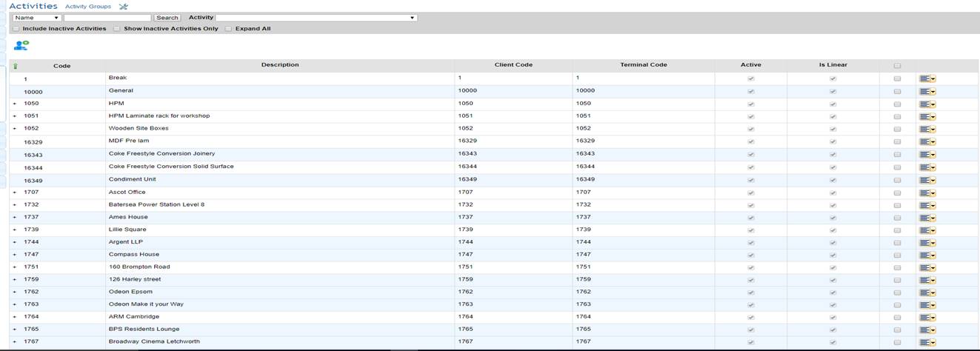
Task: Click into the search text input field
Action: pos(107,18)
